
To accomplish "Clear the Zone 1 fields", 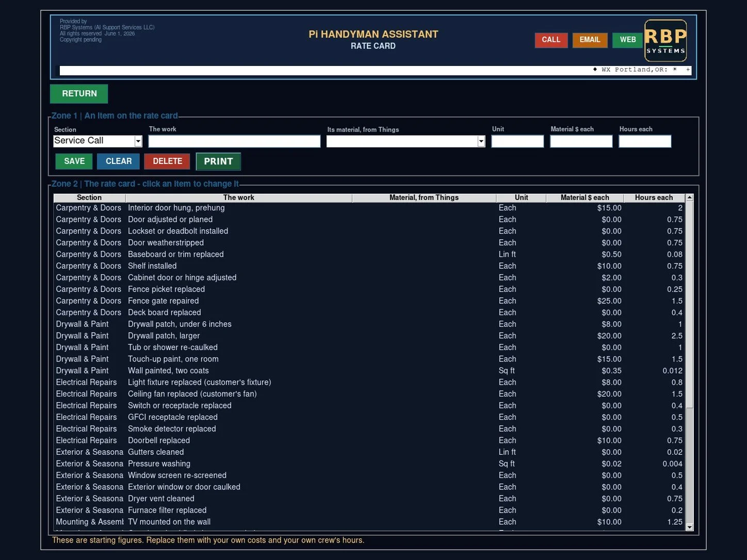I will 119,161.
